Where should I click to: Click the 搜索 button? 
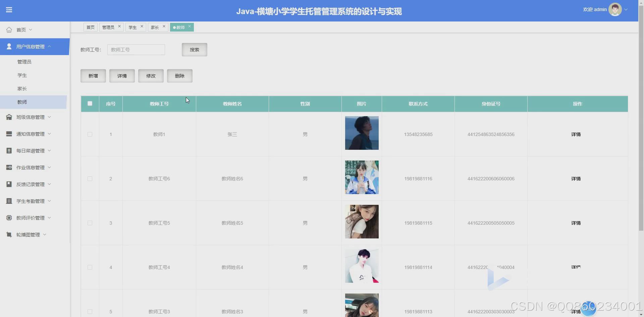point(195,50)
